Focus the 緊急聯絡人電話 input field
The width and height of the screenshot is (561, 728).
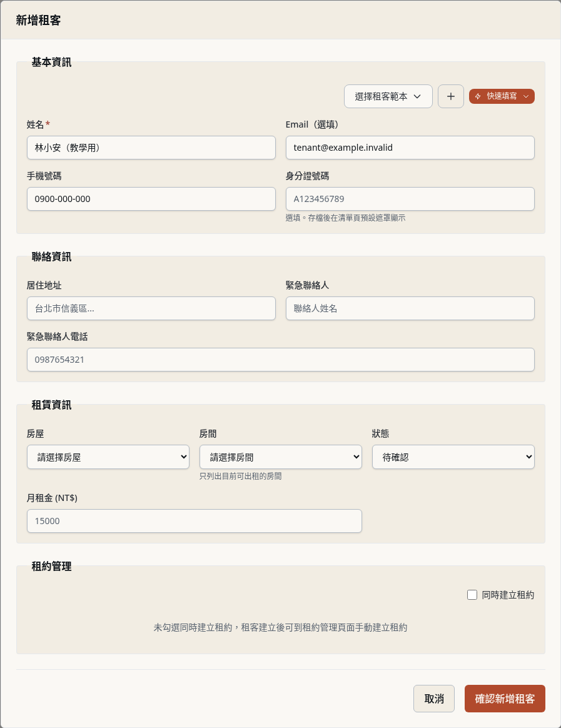[x=280, y=360]
